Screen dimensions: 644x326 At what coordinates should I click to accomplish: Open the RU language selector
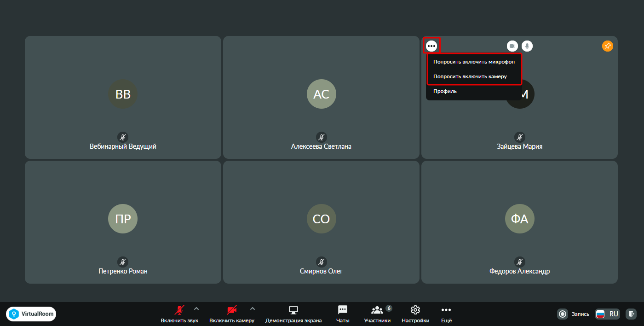click(x=608, y=314)
